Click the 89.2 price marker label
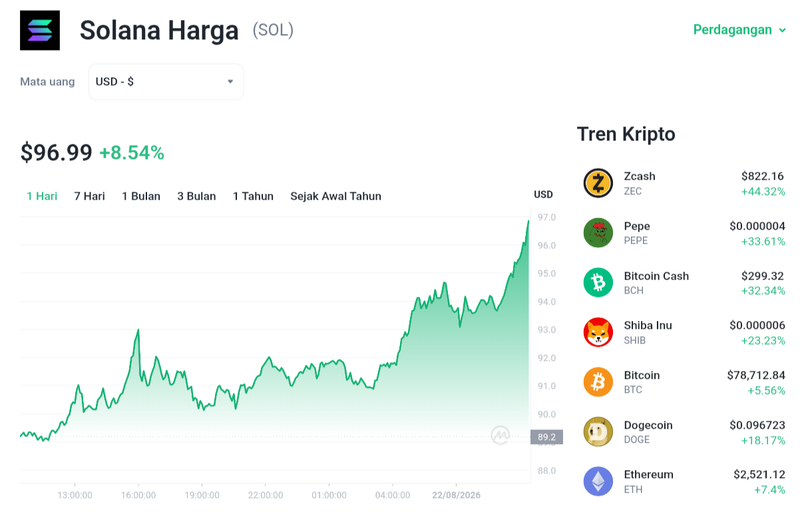The image size is (812, 512). pos(546,437)
